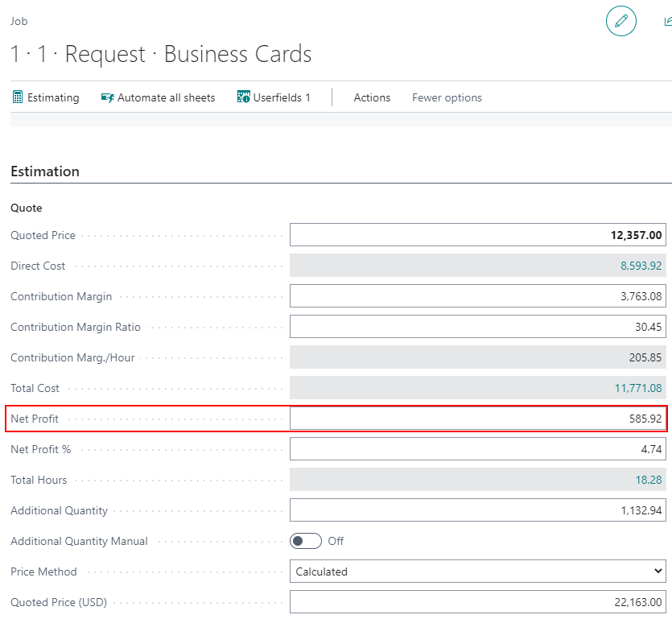This screenshot has width=672, height=619.
Task: Toggle Additional Quantity Manual switch
Action: tap(306, 541)
